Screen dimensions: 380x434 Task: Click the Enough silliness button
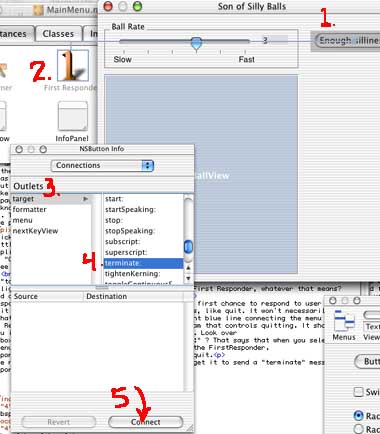[347, 41]
